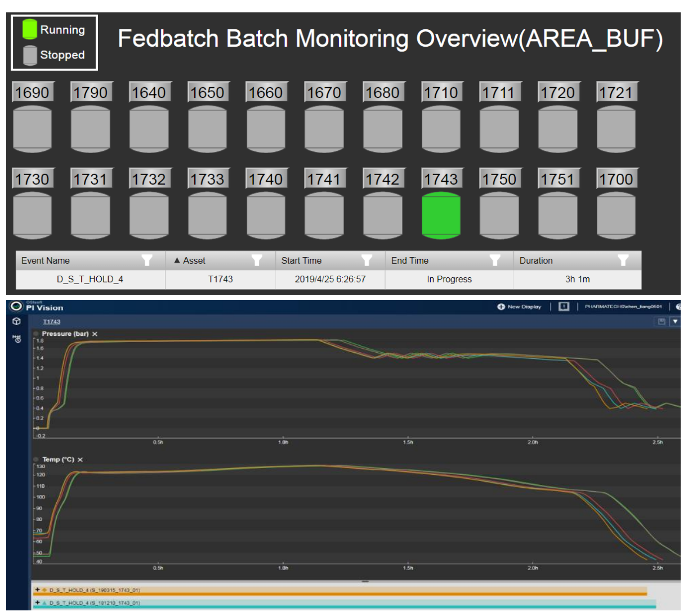This screenshot has width=688, height=616.
Task: Expand the S_190315_1743_01 event row
Action: tap(38, 590)
